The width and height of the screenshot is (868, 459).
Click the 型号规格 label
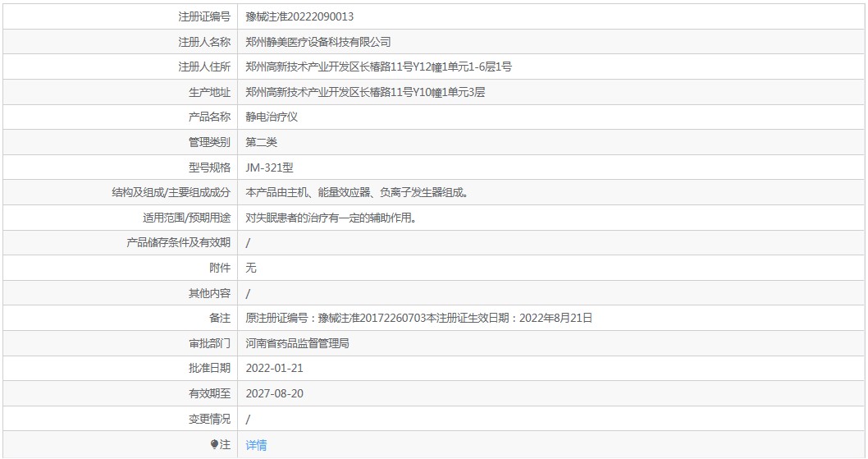pyautogui.click(x=209, y=168)
